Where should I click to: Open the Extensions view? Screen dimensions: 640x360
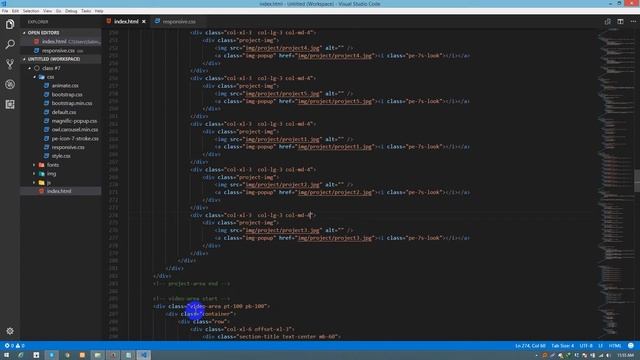pyautogui.click(x=10, y=104)
